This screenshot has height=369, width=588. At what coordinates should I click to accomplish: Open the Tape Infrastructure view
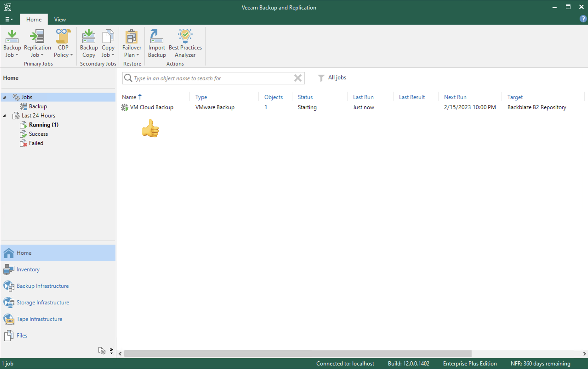pos(58,319)
